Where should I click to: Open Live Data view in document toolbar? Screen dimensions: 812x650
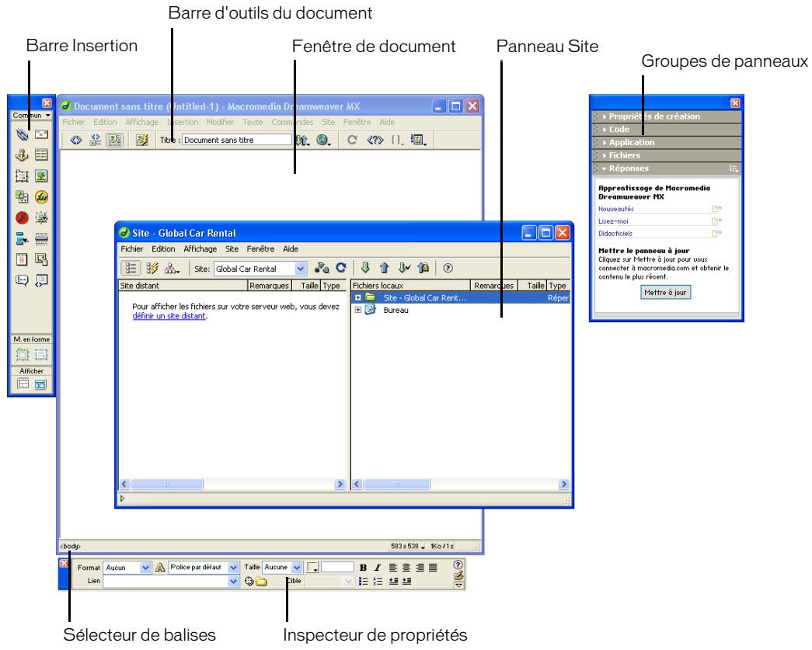coord(141,140)
